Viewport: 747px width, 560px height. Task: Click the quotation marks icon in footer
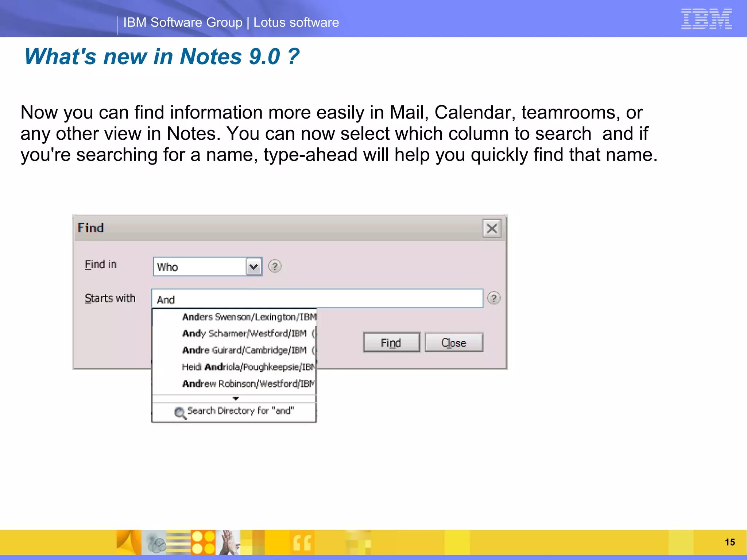[302, 542]
